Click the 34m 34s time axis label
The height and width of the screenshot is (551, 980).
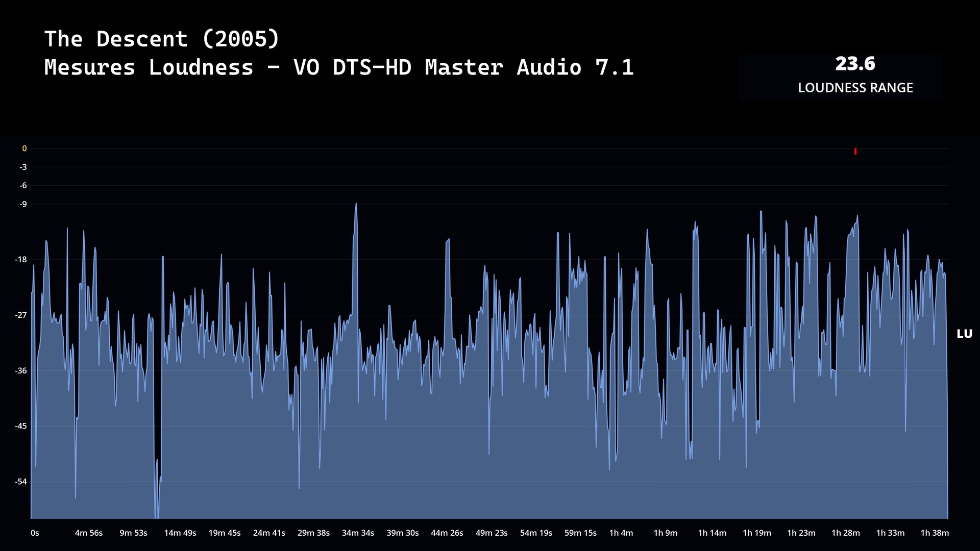358,533
